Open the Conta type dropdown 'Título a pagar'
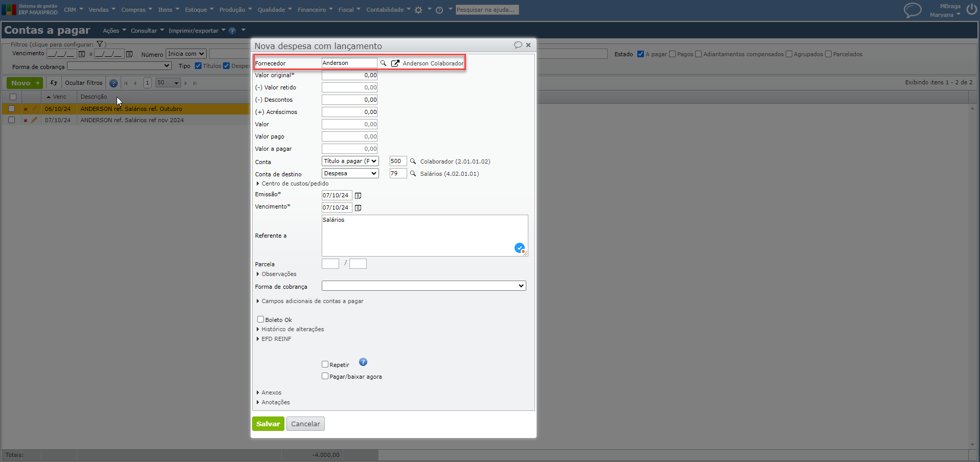The width and height of the screenshot is (980, 462). [x=350, y=161]
